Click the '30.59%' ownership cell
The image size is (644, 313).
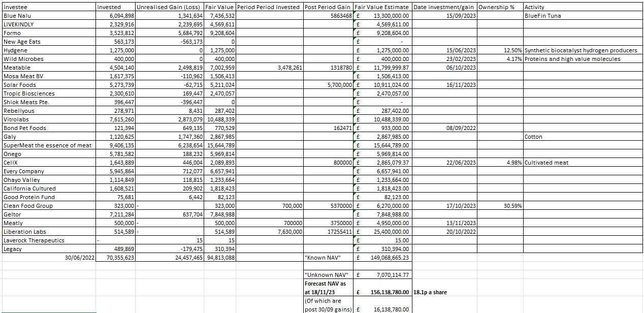(x=500, y=206)
